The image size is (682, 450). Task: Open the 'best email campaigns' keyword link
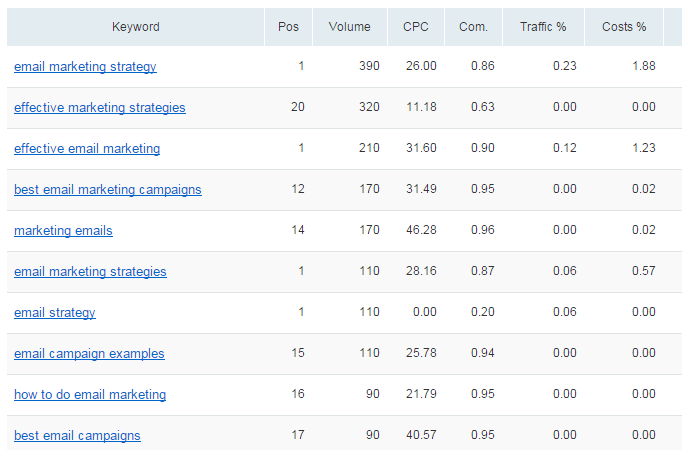[77, 435]
